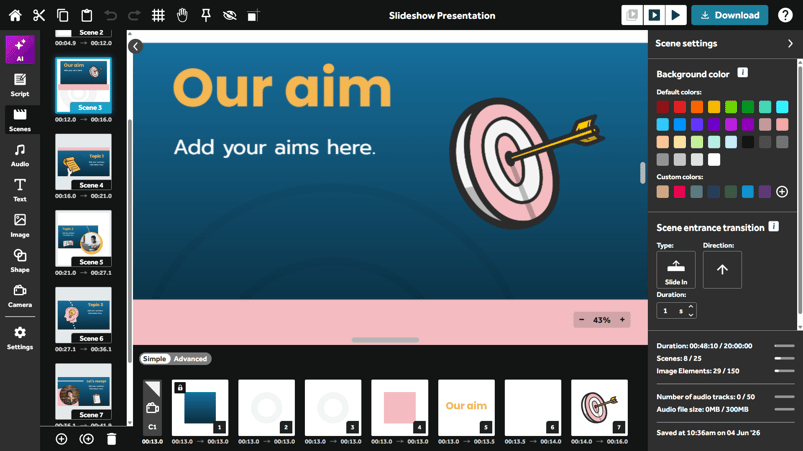Viewport: 803px width, 451px height.
Task: Open the Script tab
Action: pyautogui.click(x=20, y=85)
